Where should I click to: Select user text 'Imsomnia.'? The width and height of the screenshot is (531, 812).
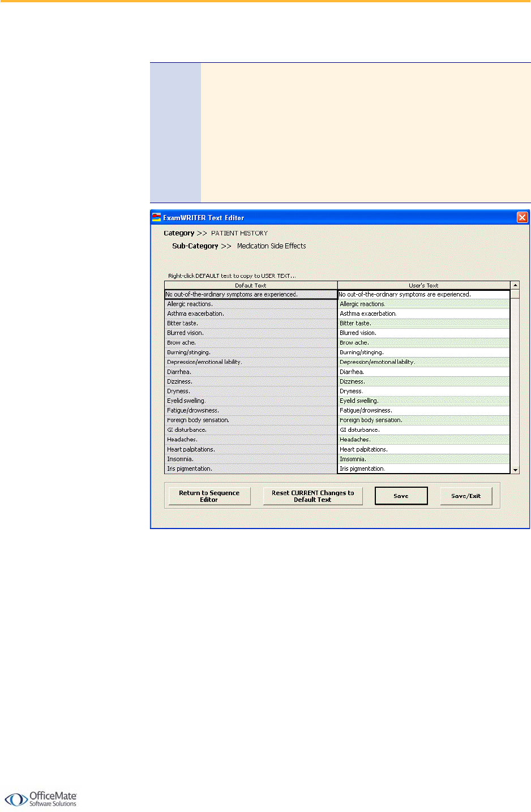(423, 459)
